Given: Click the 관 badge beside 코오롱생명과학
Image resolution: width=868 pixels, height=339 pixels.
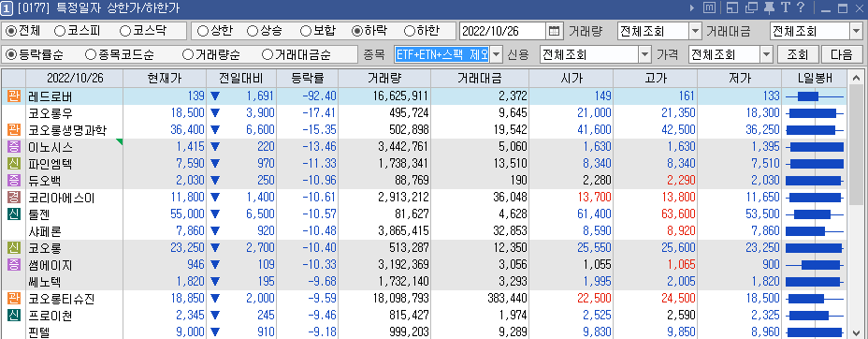Looking at the screenshot, I should click(13, 130).
